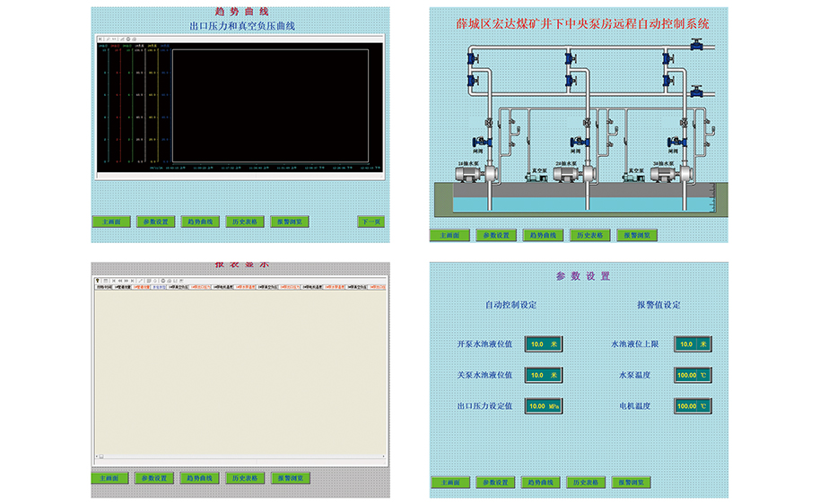Image resolution: width=820 pixels, height=504 pixels.
Task: Click the red pump room control system title
Action: [x=582, y=23]
